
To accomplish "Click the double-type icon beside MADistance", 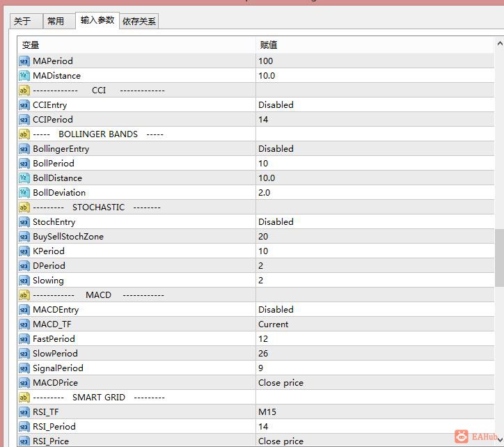I will [24, 76].
